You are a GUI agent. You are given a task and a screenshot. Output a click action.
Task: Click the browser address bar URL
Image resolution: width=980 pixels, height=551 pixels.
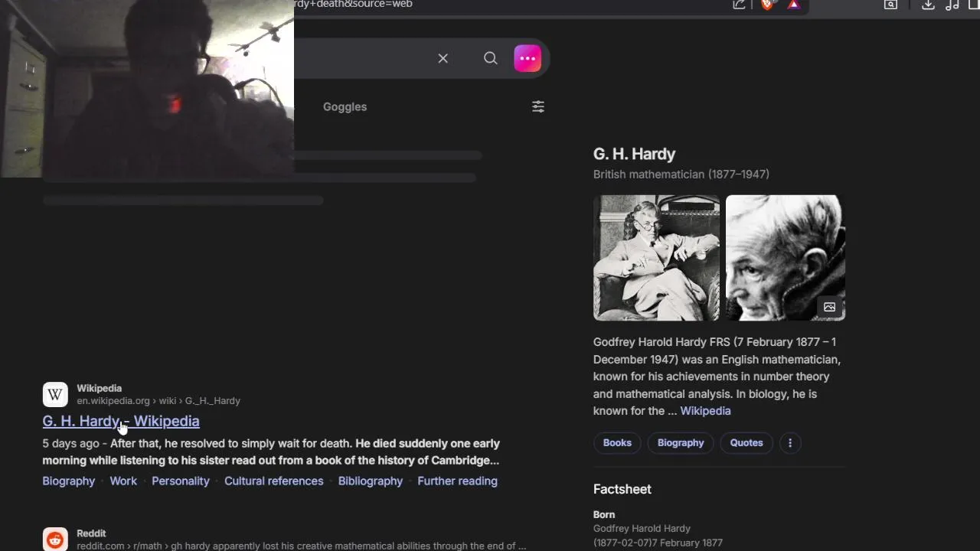click(353, 5)
